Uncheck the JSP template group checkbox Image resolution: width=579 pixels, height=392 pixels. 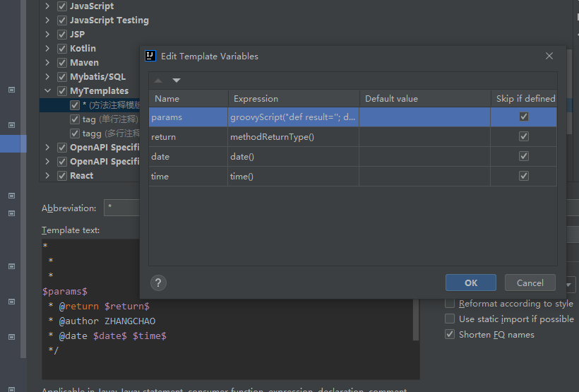tap(62, 35)
